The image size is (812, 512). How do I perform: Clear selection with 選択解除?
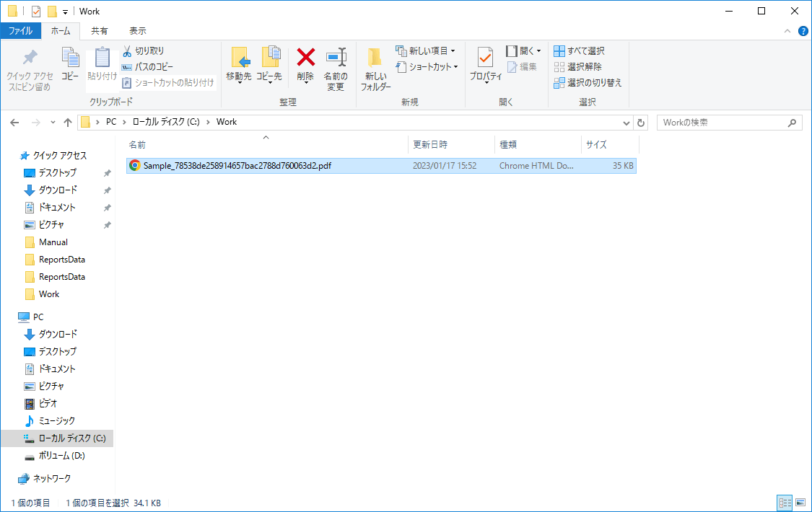coord(578,67)
